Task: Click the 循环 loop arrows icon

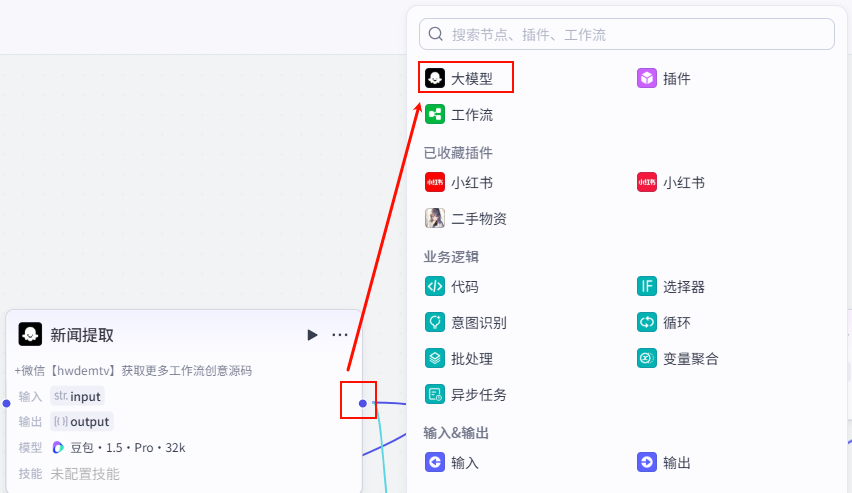Action: (x=647, y=322)
